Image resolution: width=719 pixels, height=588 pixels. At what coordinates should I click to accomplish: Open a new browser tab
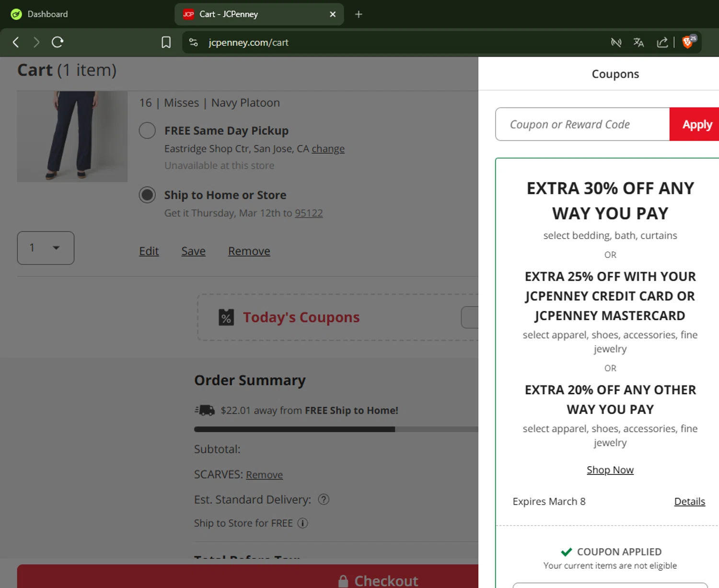[359, 14]
